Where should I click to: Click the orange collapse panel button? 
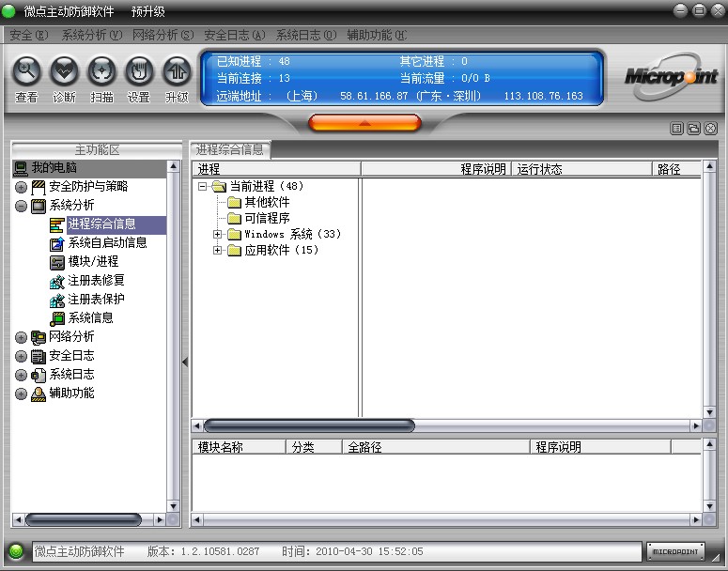coord(364,123)
